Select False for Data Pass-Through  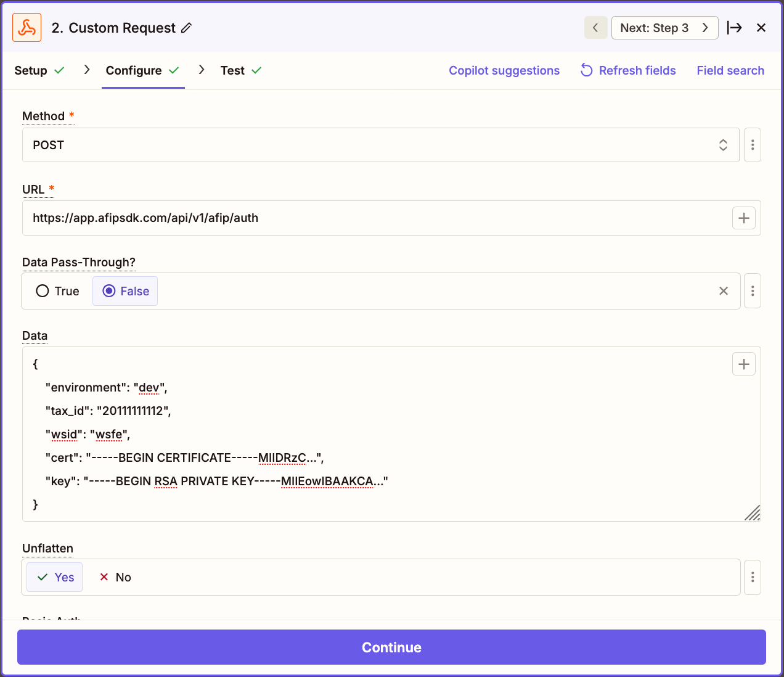click(x=126, y=291)
